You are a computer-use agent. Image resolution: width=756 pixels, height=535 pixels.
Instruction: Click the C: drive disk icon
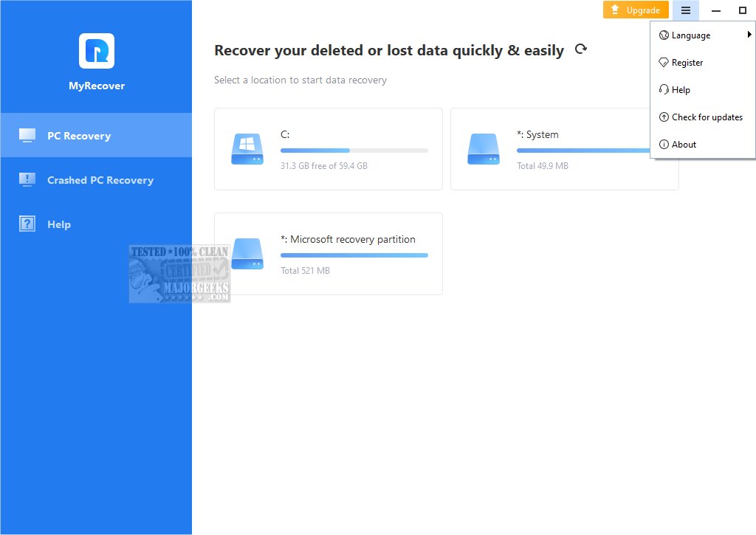click(x=247, y=148)
